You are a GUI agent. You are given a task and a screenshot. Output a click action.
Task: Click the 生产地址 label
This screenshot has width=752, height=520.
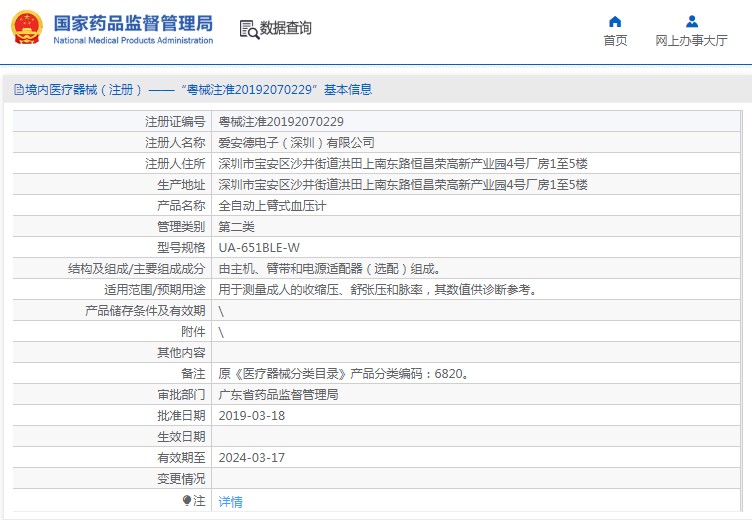tap(181, 185)
